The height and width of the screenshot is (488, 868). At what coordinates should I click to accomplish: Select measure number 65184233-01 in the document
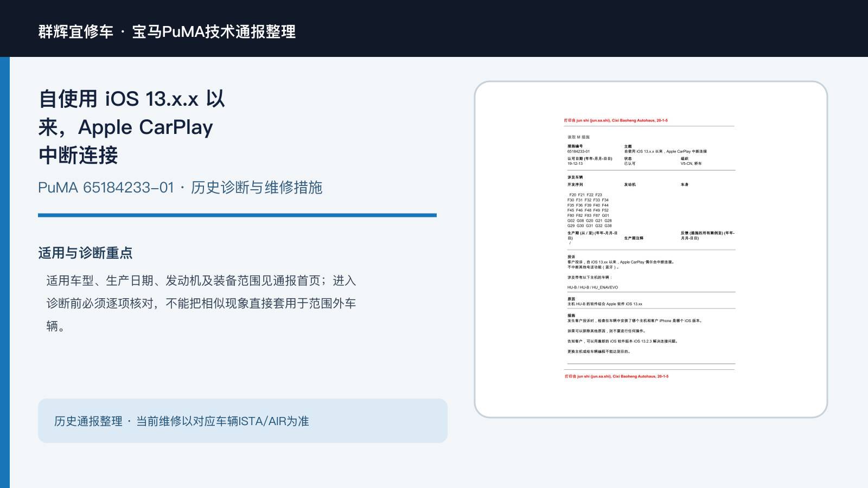tap(579, 151)
